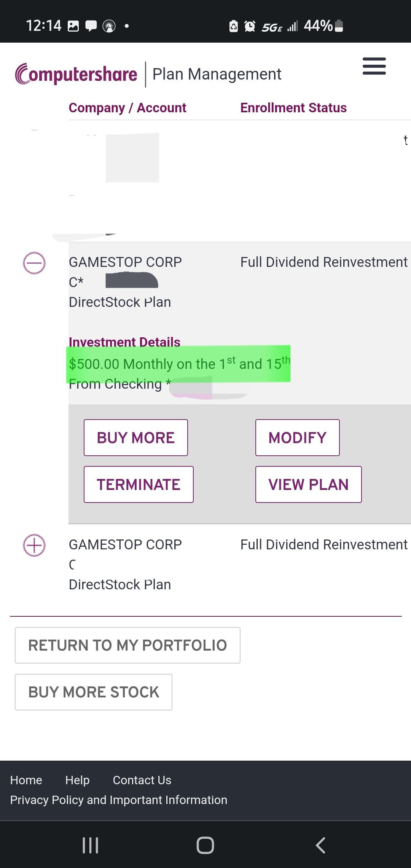Open Privacy Policy and Important Information

point(119,800)
